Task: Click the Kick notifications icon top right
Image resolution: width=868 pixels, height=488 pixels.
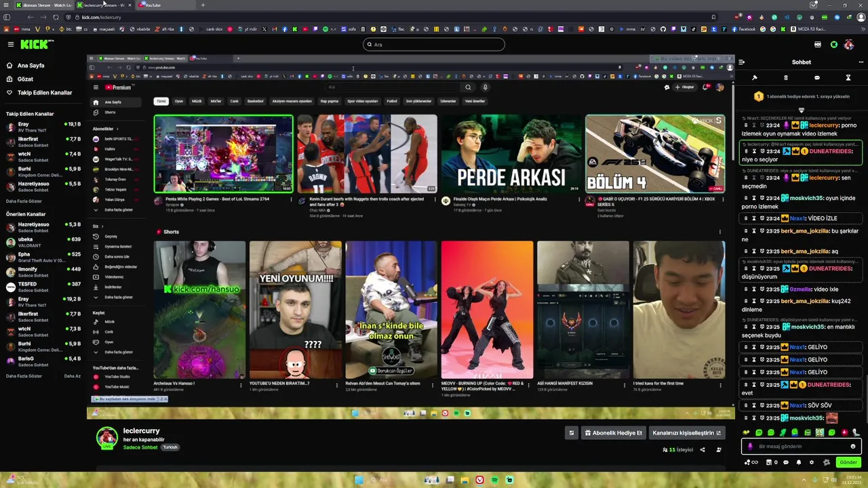Action: [x=834, y=45]
